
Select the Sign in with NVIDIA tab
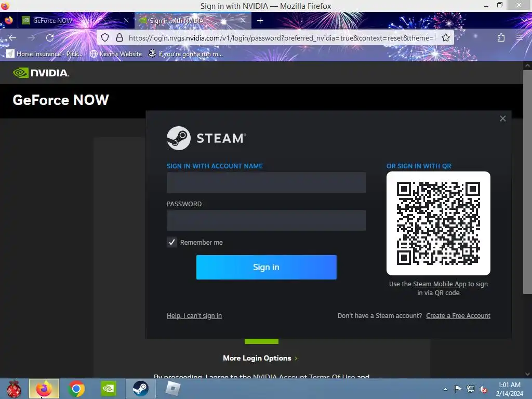pyautogui.click(x=193, y=21)
